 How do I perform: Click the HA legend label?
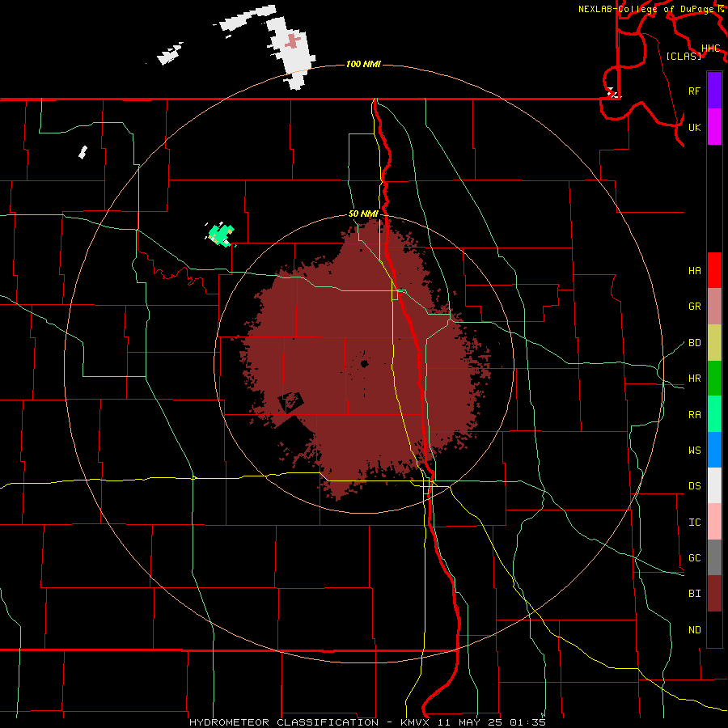[x=694, y=271]
